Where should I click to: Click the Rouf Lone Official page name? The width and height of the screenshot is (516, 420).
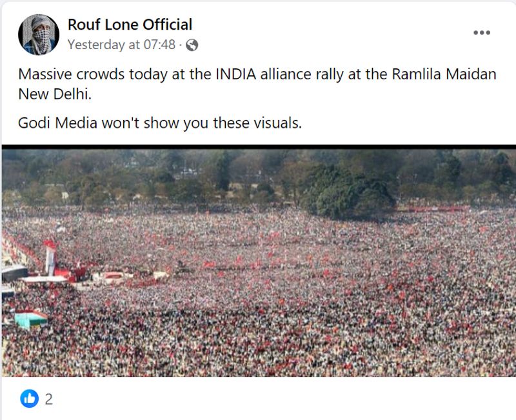tap(130, 25)
